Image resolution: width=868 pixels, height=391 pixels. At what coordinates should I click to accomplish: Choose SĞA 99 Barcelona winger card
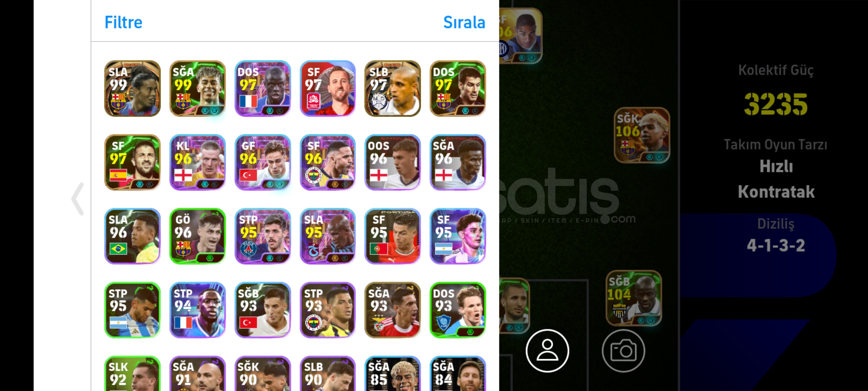(197, 88)
